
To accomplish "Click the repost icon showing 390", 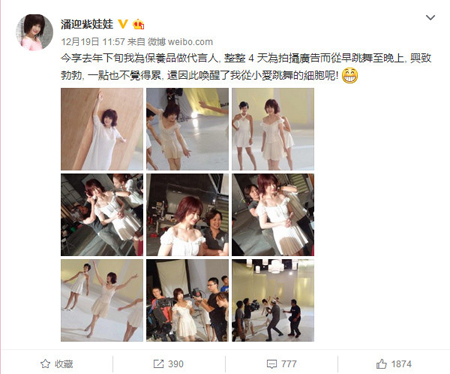I will coord(168,364).
